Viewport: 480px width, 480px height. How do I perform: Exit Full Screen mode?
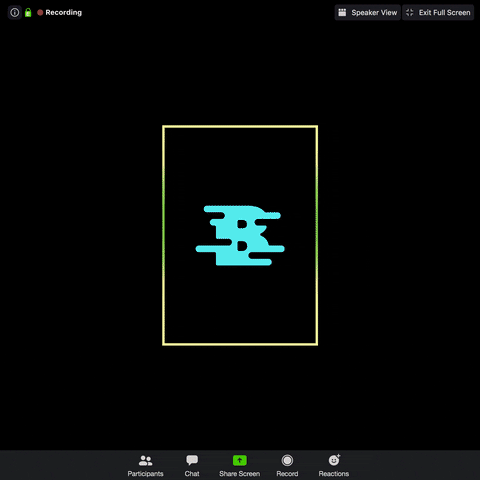click(438, 13)
